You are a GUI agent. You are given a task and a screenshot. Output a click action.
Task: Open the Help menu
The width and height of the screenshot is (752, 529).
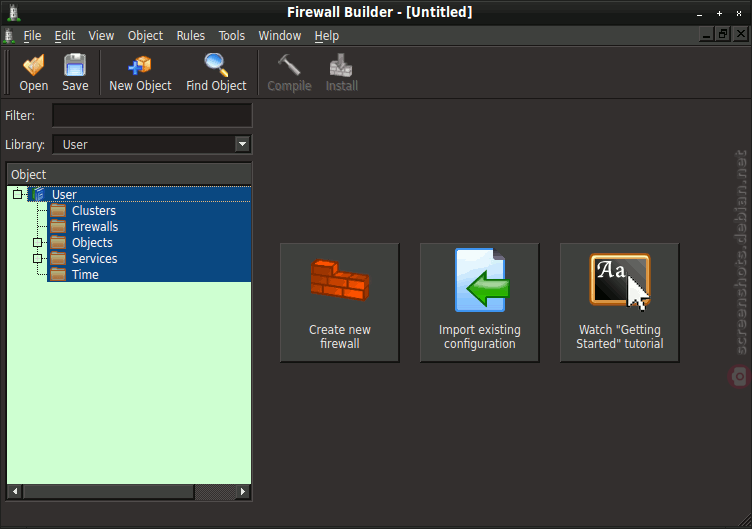[327, 36]
